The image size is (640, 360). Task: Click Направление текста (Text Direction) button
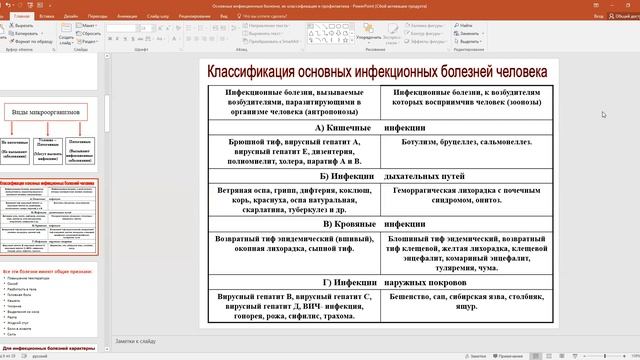266,25
